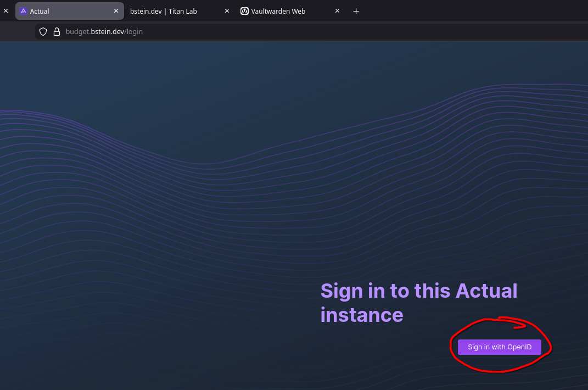Open a new tab with plus icon

click(x=356, y=11)
